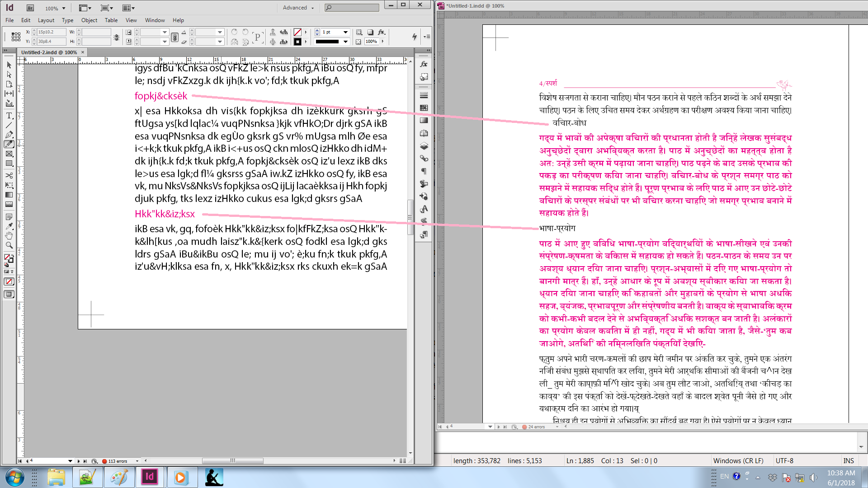Select the Zoom tool

[x=9, y=245]
